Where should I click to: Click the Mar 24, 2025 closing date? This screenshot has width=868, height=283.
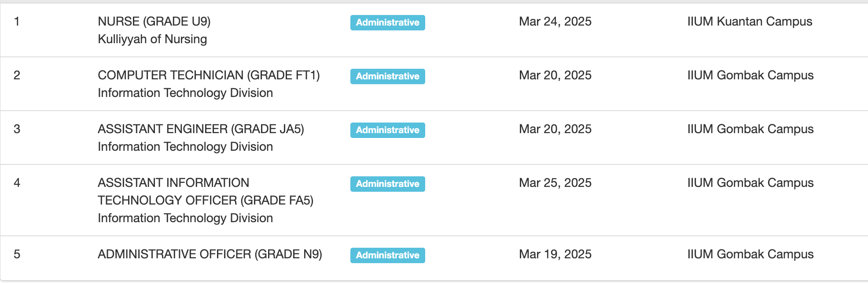(x=555, y=22)
